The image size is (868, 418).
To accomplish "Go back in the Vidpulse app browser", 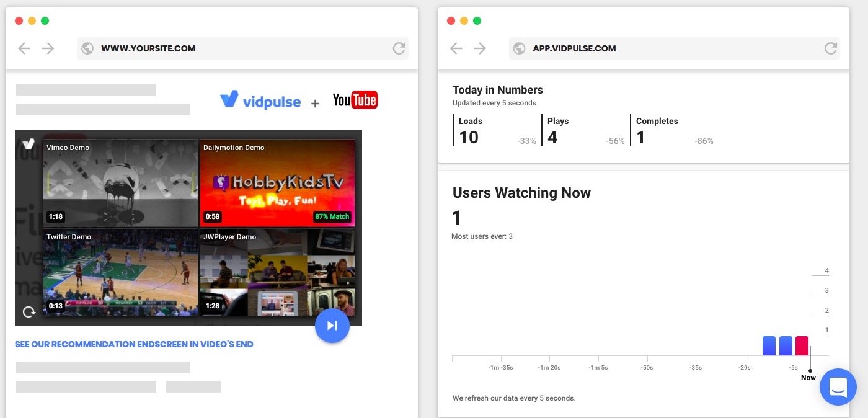I will [456, 48].
